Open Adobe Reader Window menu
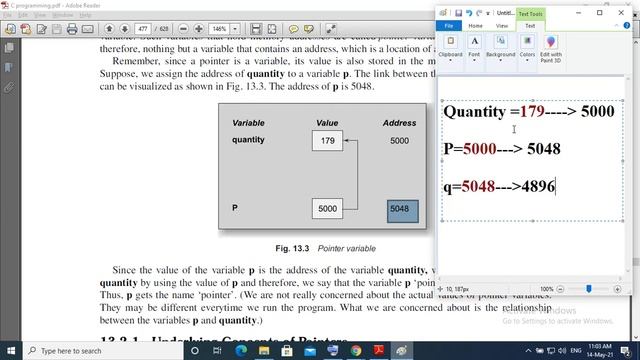 tap(62, 15)
